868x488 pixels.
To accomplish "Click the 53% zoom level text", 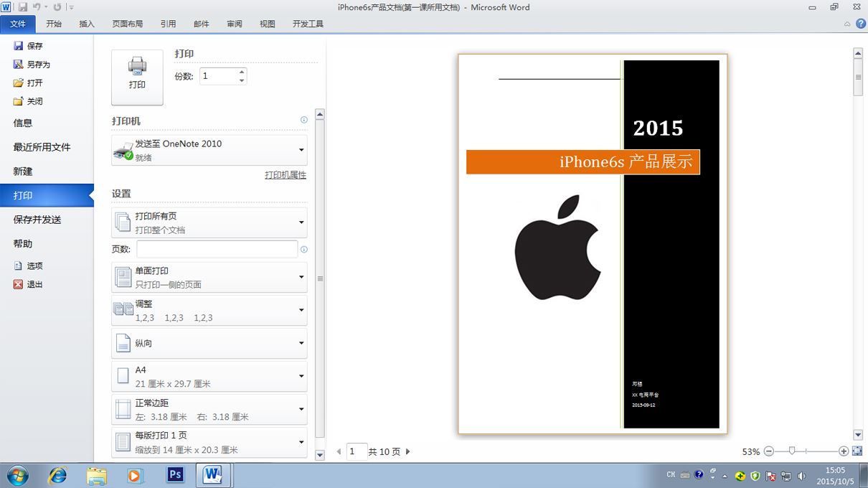I will coord(751,452).
